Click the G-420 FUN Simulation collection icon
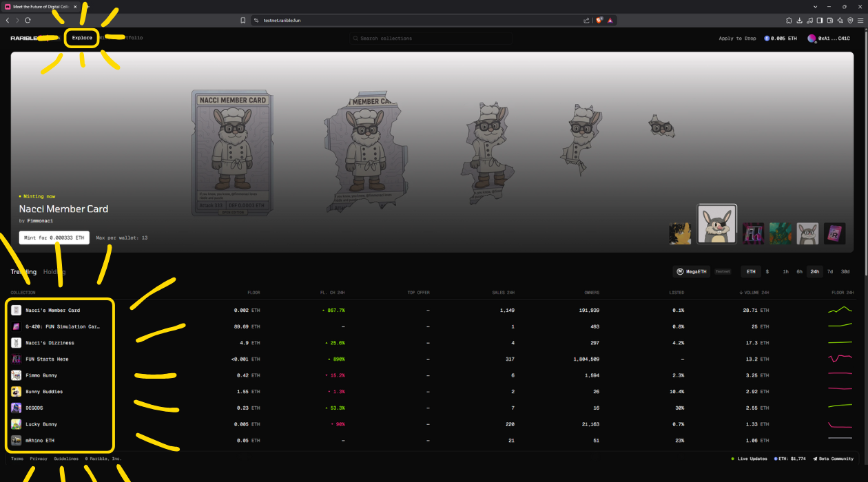The height and width of the screenshot is (482, 868). [17, 326]
